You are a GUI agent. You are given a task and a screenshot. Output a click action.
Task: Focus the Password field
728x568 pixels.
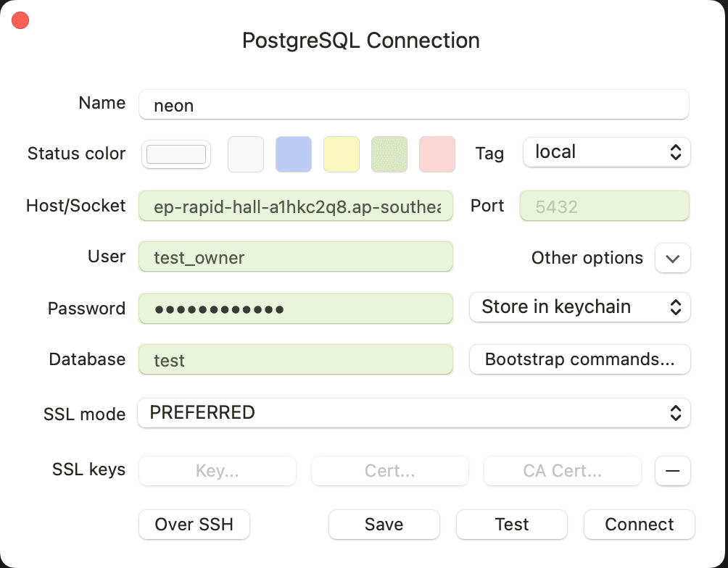point(296,308)
